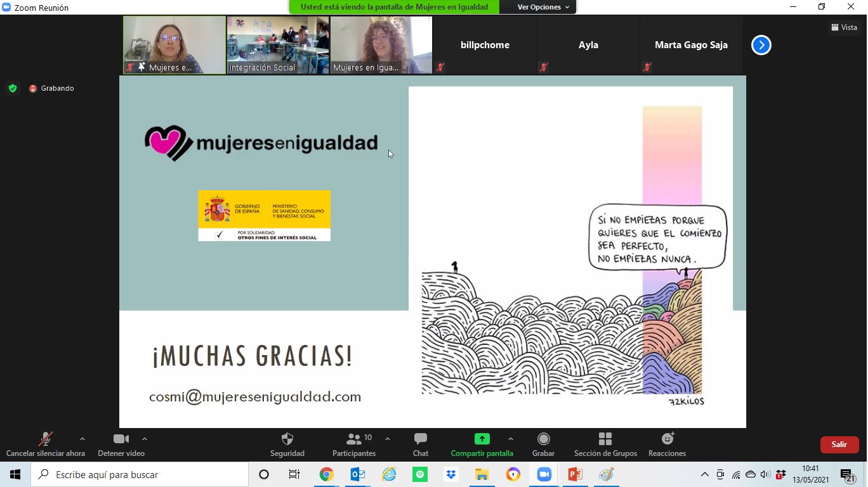The image size is (868, 487).
Task: Open OneDrive cloud icon in tray
Action: tap(751, 474)
